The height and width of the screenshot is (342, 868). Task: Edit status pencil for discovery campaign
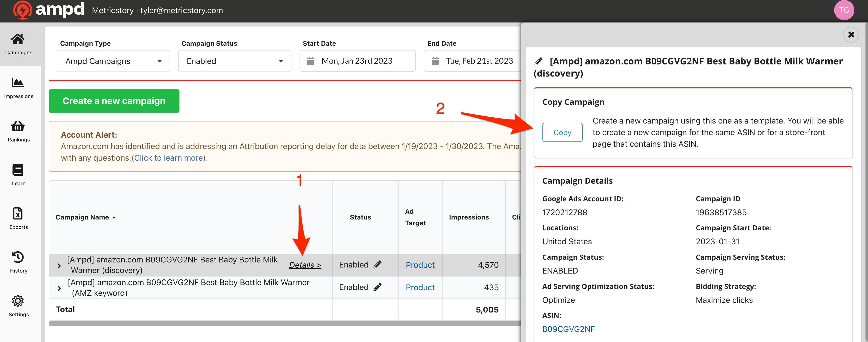tap(378, 264)
